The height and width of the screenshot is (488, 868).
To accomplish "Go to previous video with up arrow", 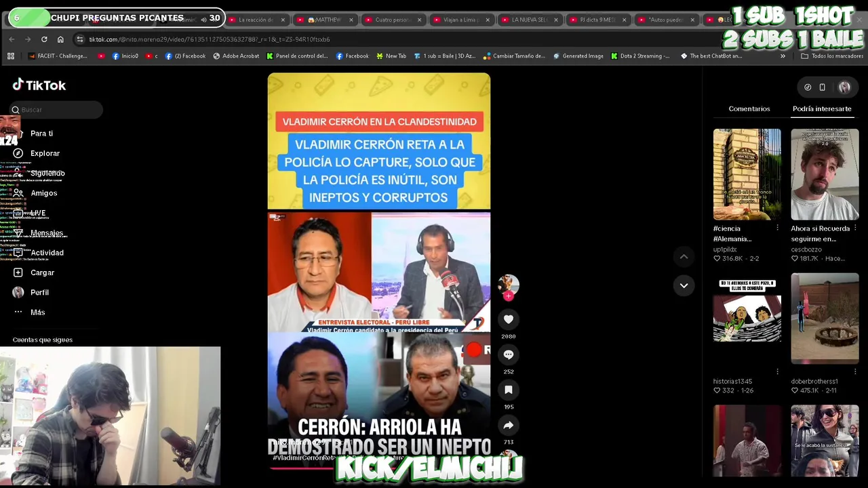I will (684, 256).
